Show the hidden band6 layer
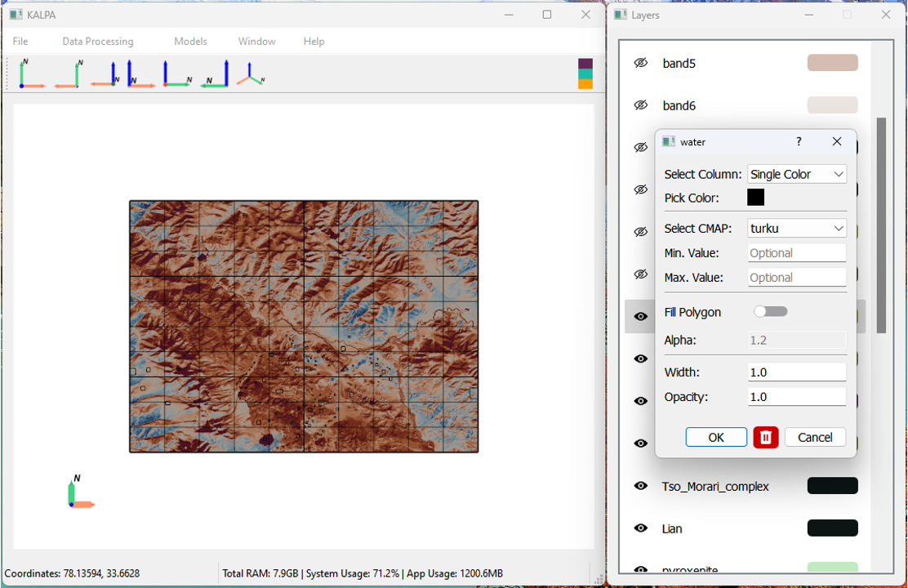Viewport: 908px width, 588px height. (640, 105)
